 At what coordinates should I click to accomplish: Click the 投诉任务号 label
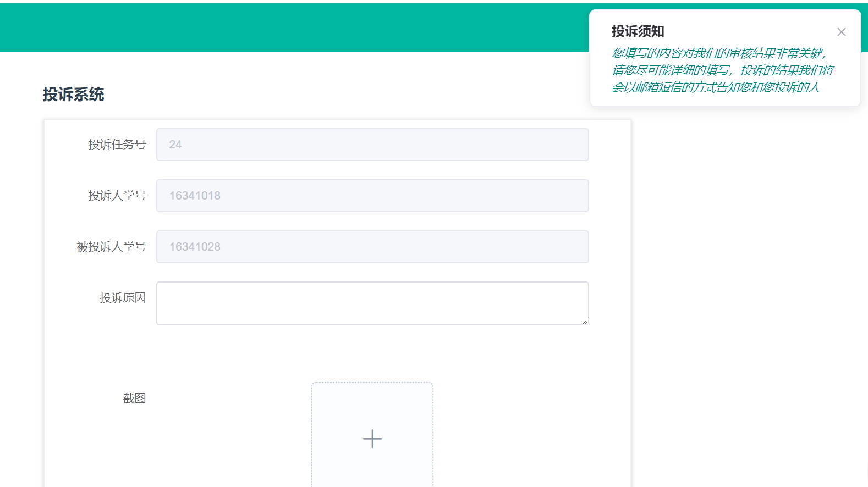tap(117, 145)
